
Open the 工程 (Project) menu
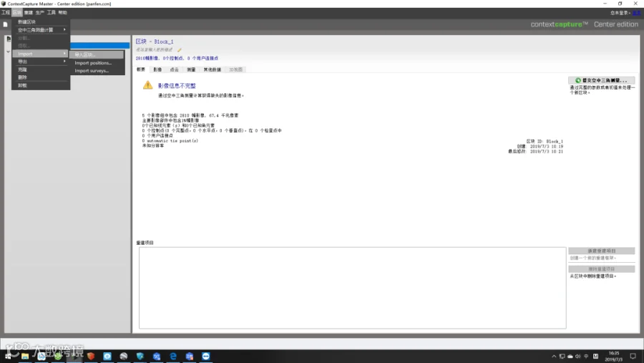5,13
